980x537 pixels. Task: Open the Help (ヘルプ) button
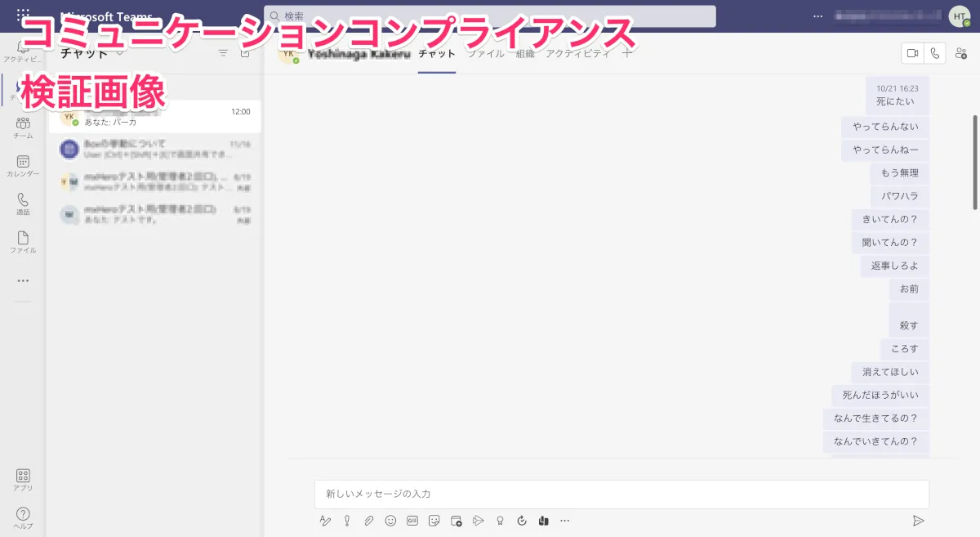[23, 518]
